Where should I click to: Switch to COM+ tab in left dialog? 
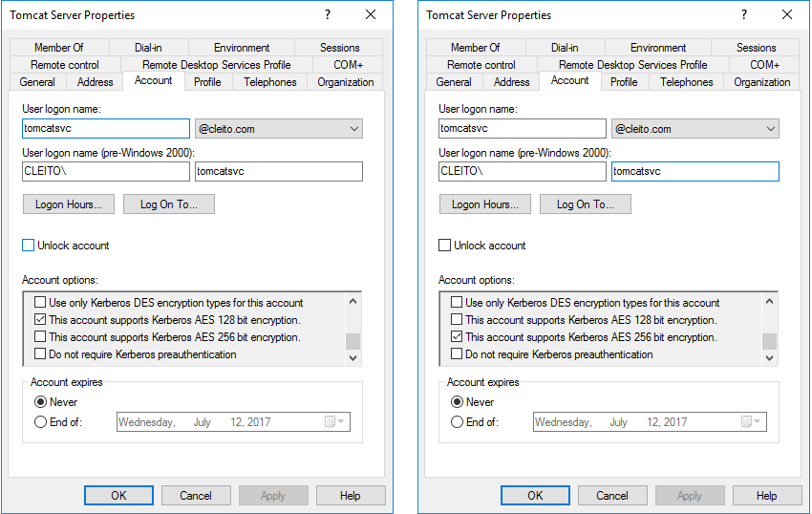pos(348,65)
